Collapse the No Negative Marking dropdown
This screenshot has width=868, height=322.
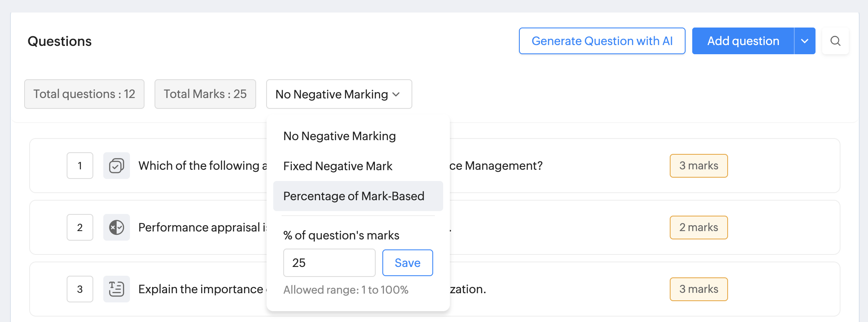tap(339, 94)
